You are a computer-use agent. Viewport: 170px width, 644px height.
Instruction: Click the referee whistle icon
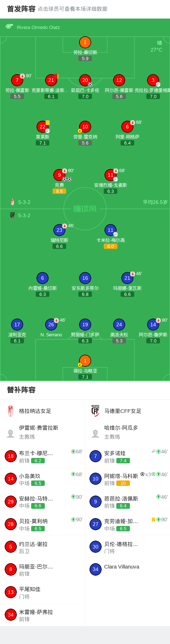tap(9, 26)
